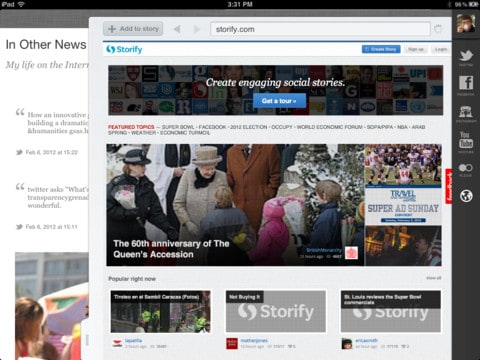Tap the battery indicator in status bar
The width and height of the screenshot is (480, 360).
tap(473, 4)
